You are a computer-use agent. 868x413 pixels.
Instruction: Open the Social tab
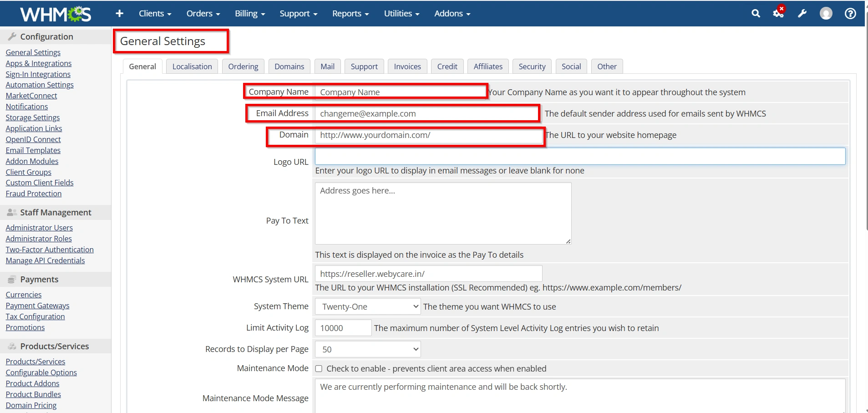(x=571, y=66)
